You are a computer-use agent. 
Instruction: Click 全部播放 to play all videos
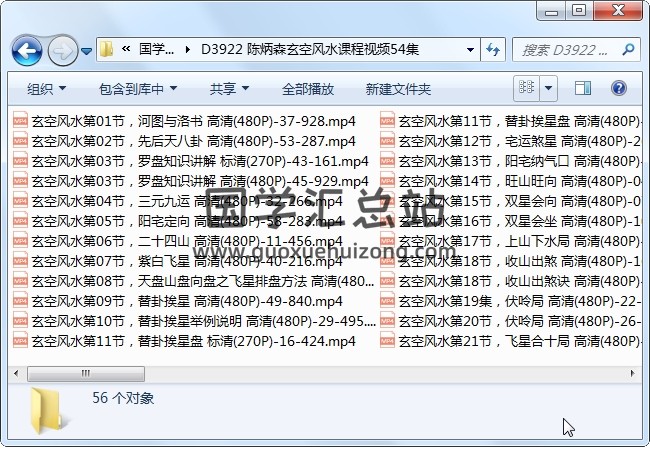click(x=308, y=89)
